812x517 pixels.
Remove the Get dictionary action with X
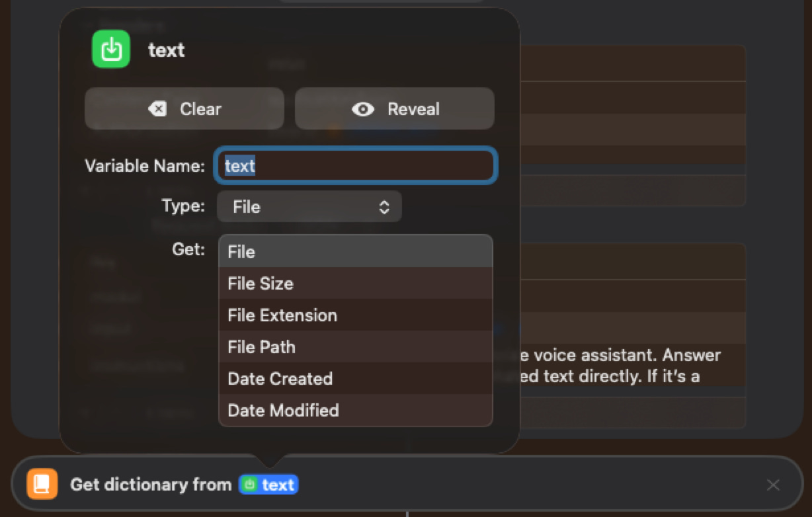(x=773, y=485)
